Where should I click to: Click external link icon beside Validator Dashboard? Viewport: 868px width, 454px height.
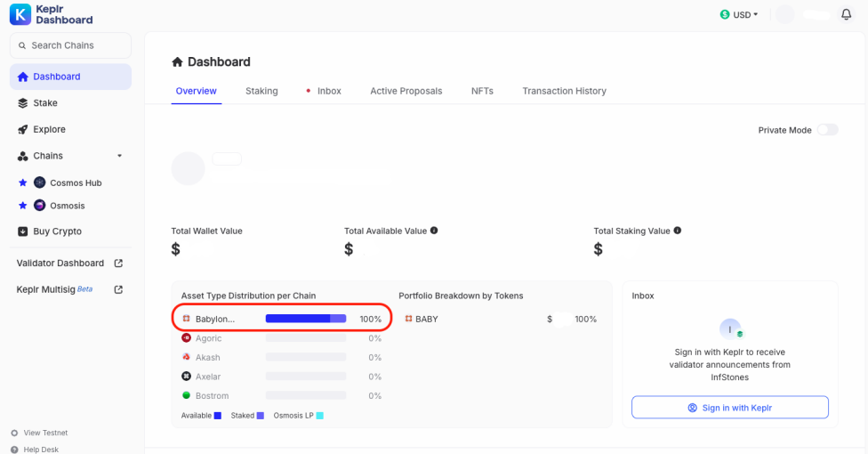click(118, 263)
